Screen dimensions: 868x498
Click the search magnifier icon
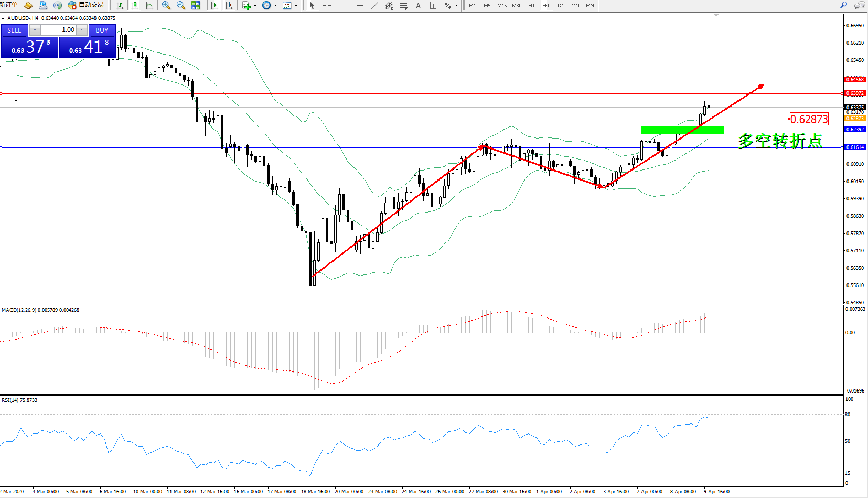coord(843,5)
